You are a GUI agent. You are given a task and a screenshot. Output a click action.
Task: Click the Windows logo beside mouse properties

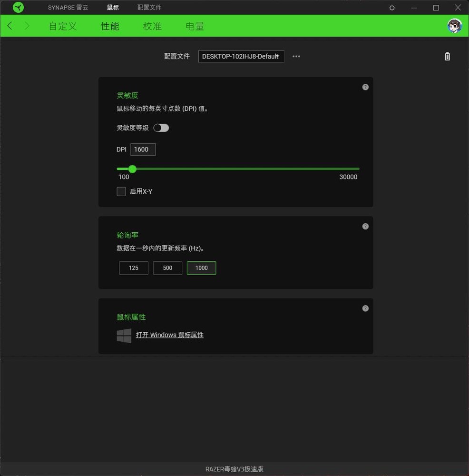[124, 336]
